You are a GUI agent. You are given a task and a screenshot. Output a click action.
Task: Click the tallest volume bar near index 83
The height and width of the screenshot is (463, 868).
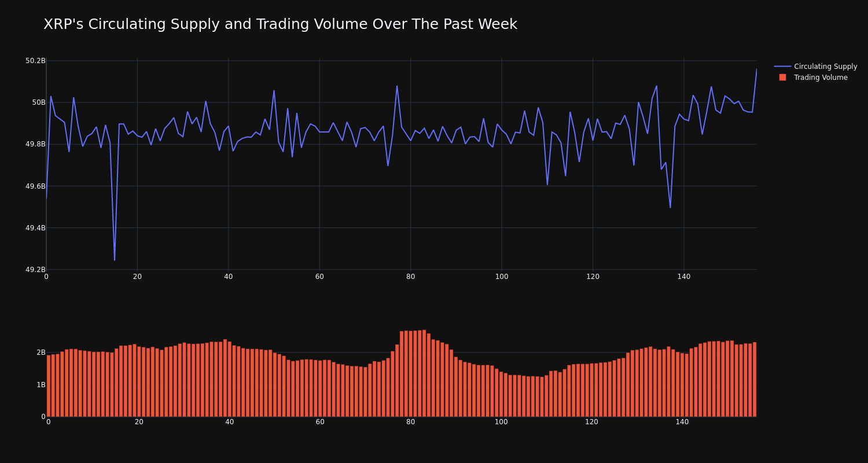[x=424, y=373]
